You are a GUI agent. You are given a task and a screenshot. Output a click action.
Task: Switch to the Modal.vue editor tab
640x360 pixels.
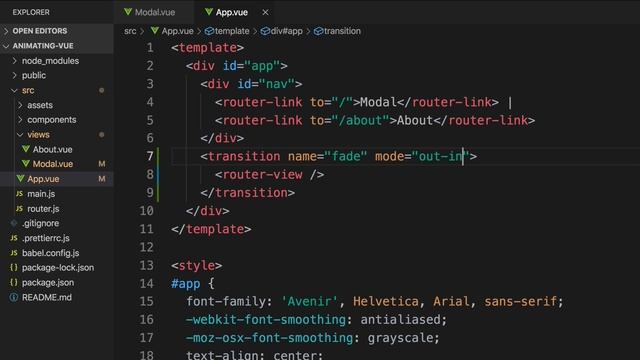click(154, 12)
